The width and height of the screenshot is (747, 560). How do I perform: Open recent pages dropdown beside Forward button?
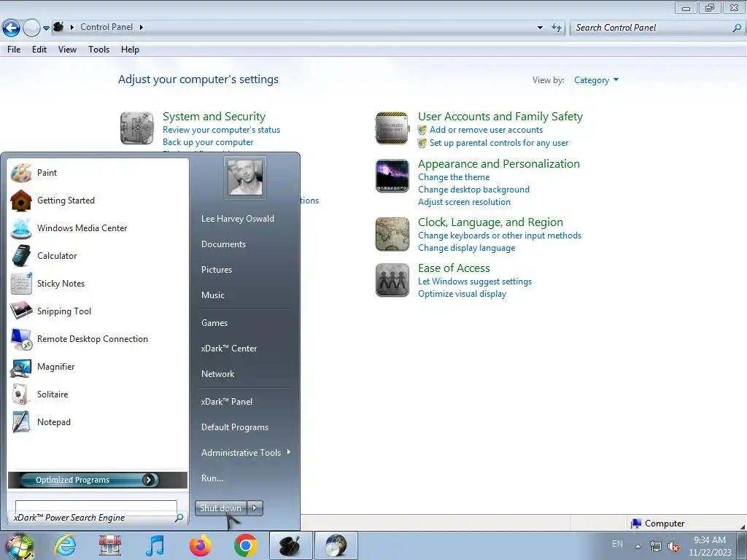pyautogui.click(x=46, y=28)
